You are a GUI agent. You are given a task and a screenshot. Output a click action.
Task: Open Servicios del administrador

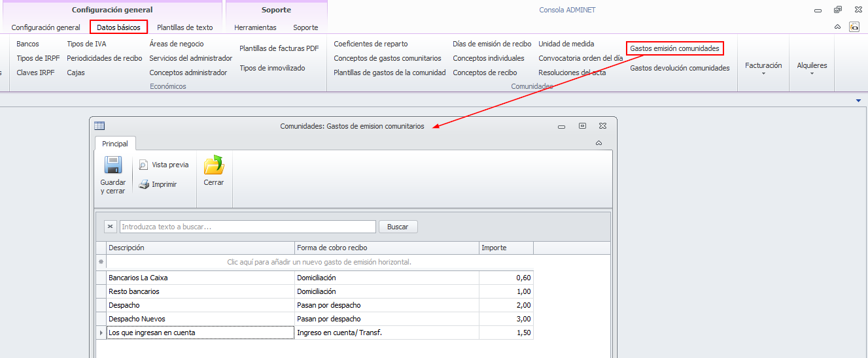tap(190, 58)
